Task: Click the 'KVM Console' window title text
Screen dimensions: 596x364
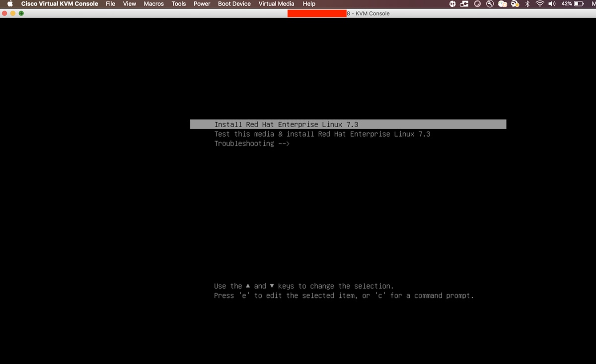Action: tap(373, 13)
